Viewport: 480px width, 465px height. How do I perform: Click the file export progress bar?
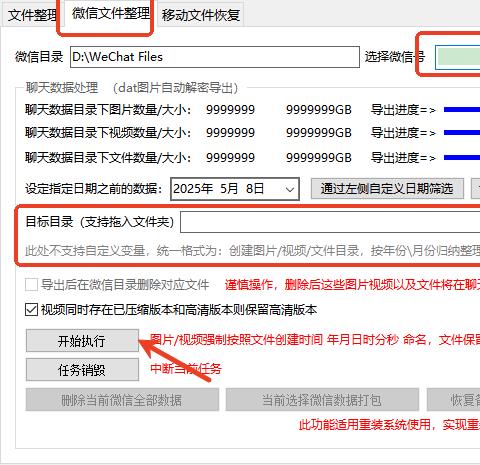click(x=462, y=157)
